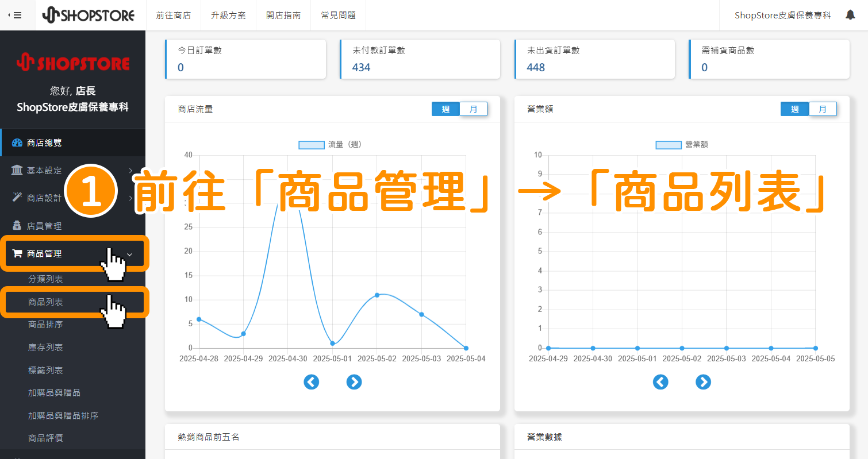Open the ShopStore皮膚保養專科 account menu
Viewport: 868px width, 459px height.
pyautogui.click(x=782, y=16)
